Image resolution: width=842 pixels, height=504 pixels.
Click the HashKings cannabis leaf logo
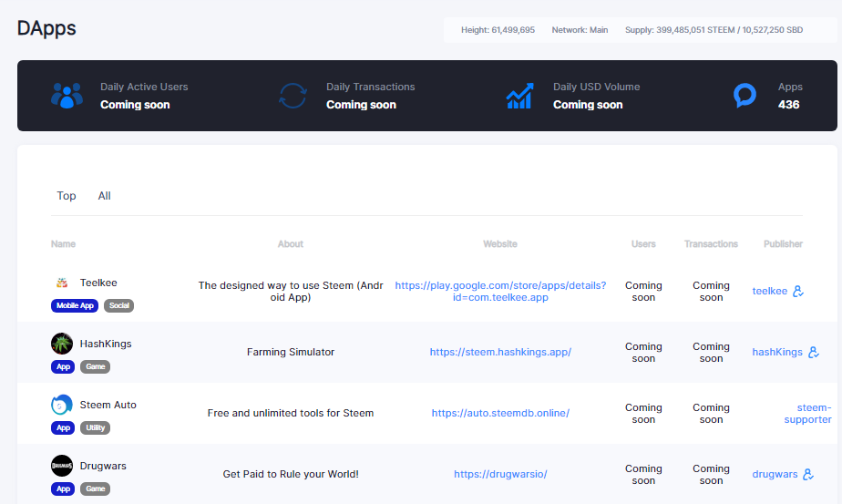(x=62, y=344)
